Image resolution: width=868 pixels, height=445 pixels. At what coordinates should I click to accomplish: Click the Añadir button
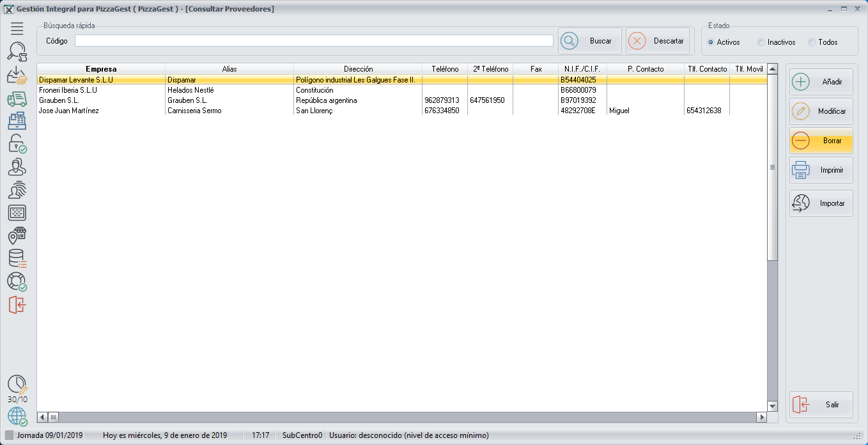pos(821,82)
